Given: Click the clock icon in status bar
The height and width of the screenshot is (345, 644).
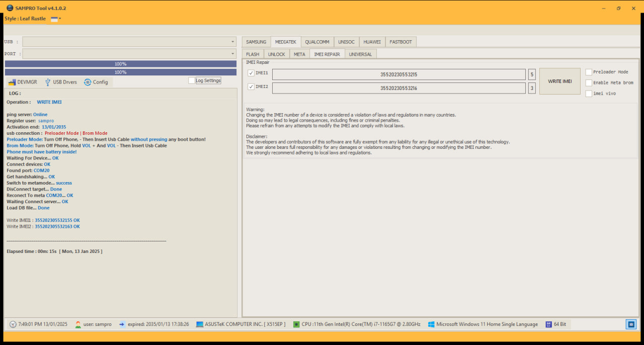Looking at the screenshot, I should (13, 324).
